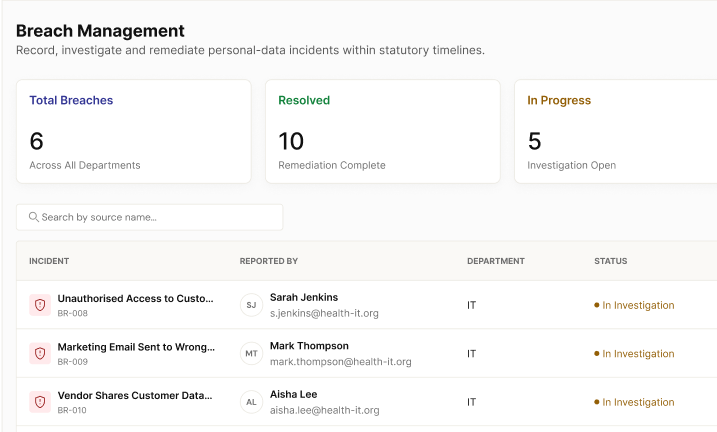This screenshot has width=717, height=432.
Task: Click the DEPARTMENT column header
Action: coord(496,261)
